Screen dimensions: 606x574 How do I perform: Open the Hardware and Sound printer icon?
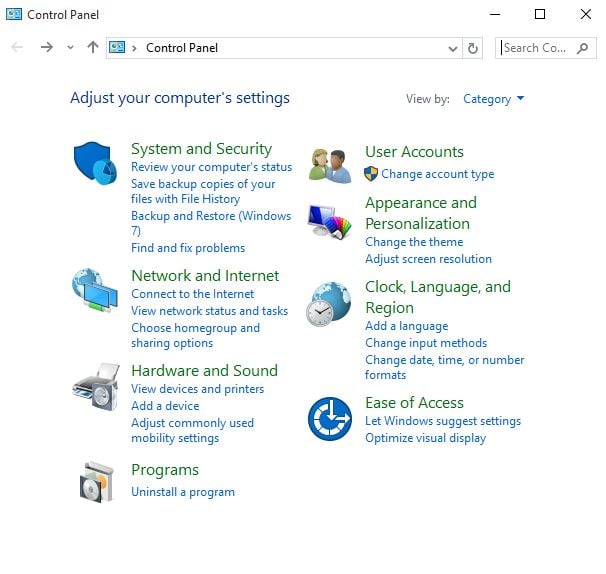click(x=96, y=387)
